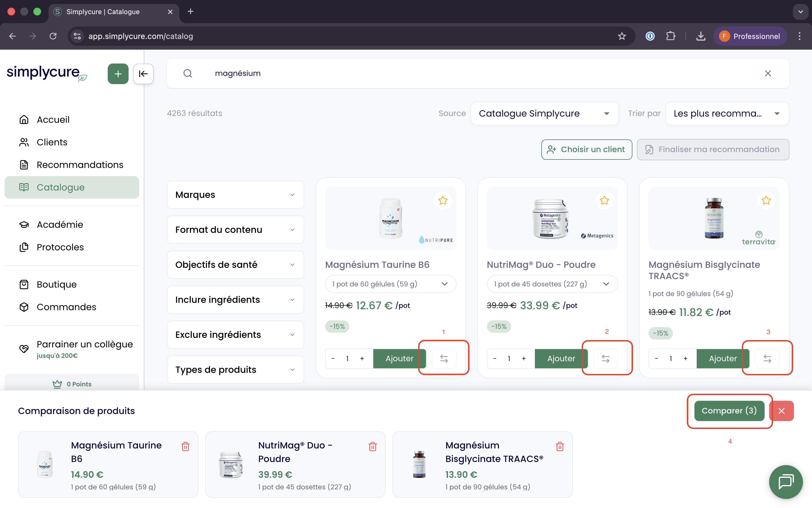Expand the Format du contenu filter
812x508 pixels.
click(x=235, y=230)
